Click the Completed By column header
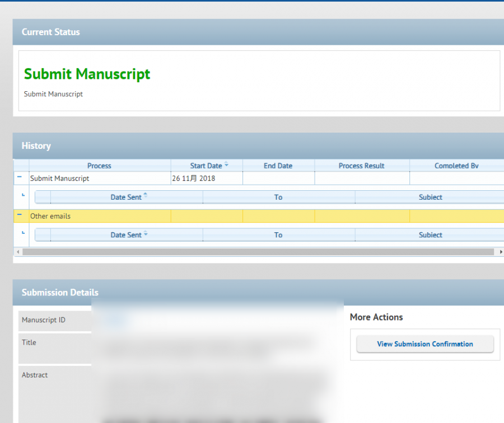 pyautogui.click(x=456, y=166)
